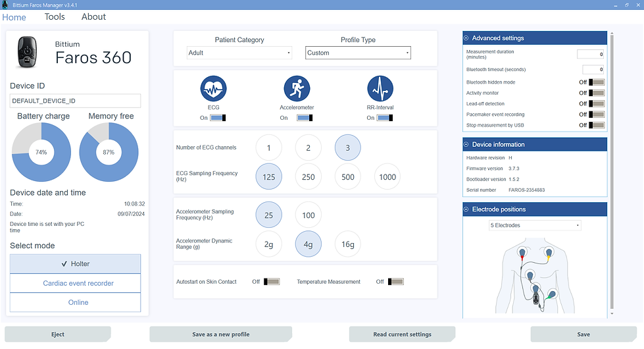Screen dimensions: 644x349
Task: Select 2 ECG channels
Action: coord(308,148)
